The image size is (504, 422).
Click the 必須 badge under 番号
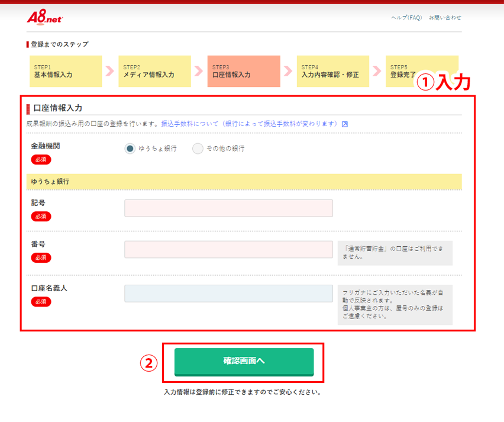41,257
